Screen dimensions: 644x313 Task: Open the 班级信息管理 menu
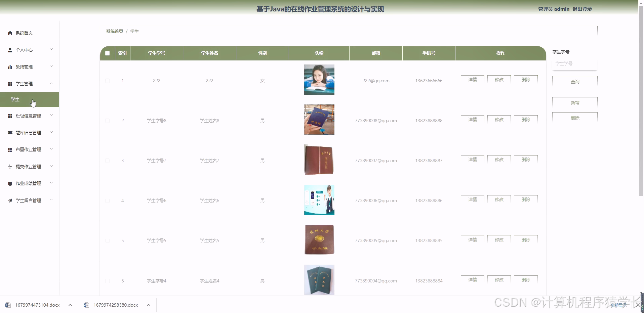point(30,116)
